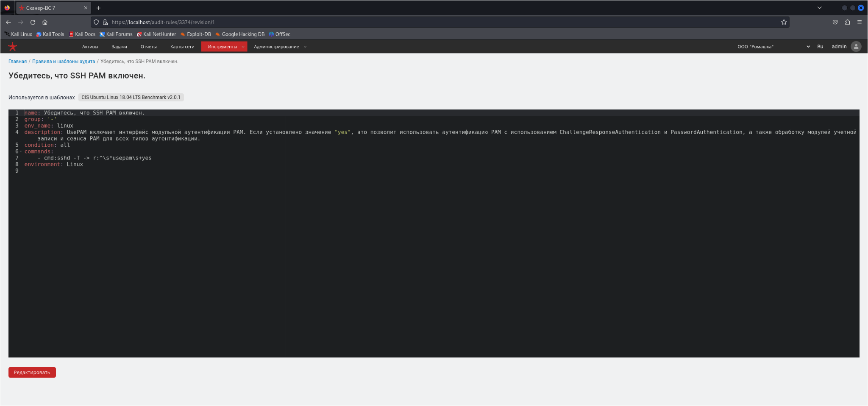The width and height of the screenshot is (868, 406).
Task: Open the Firefox application hamburger menu
Action: (860, 22)
